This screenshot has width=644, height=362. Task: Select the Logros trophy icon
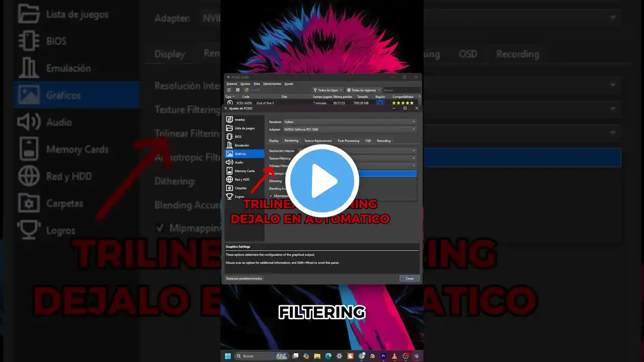(229, 197)
